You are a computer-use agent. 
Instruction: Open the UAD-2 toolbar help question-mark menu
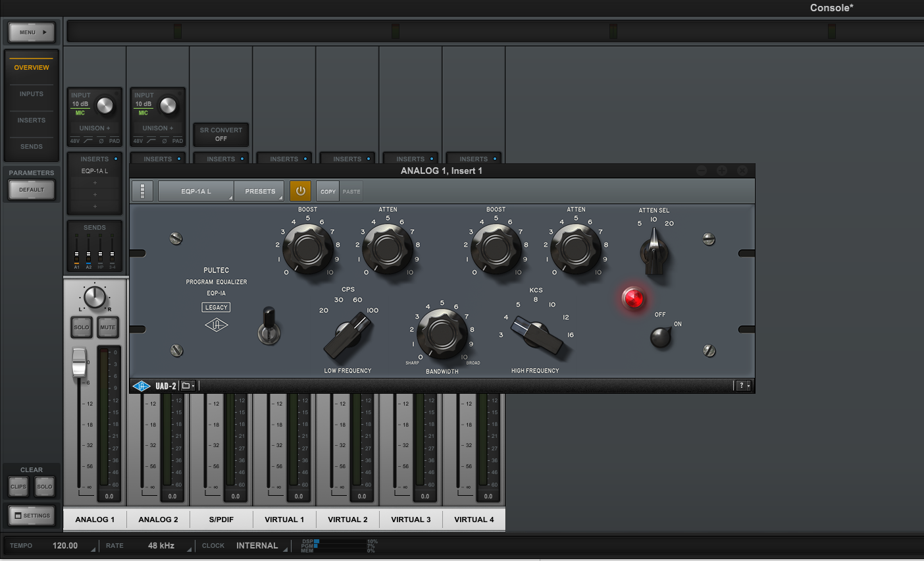743,386
